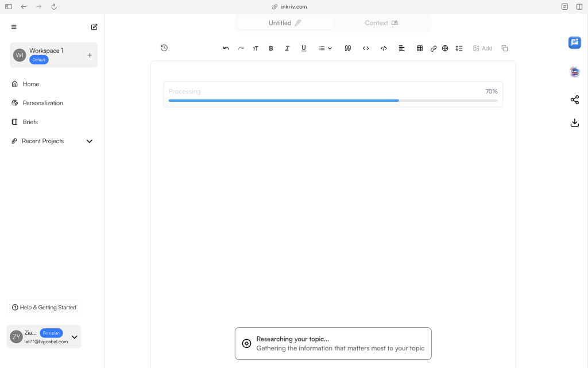Expand the Recent Projects section
The image size is (588, 368).
(x=89, y=141)
